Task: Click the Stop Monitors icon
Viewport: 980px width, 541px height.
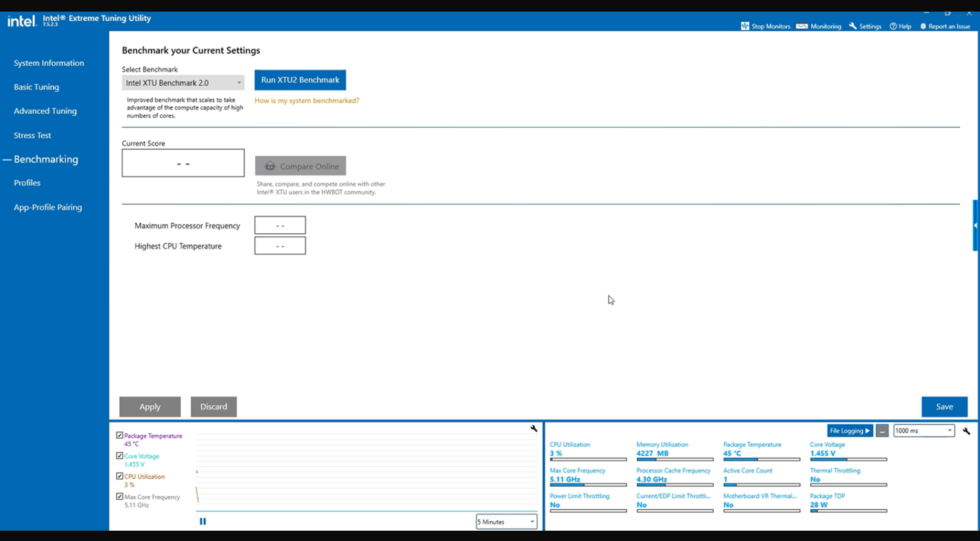Action: pyautogui.click(x=745, y=26)
